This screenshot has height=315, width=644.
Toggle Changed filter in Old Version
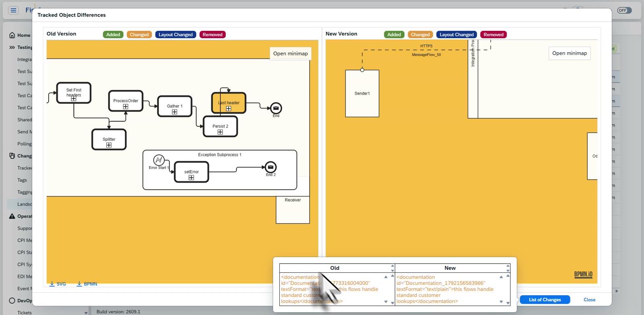point(139,35)
